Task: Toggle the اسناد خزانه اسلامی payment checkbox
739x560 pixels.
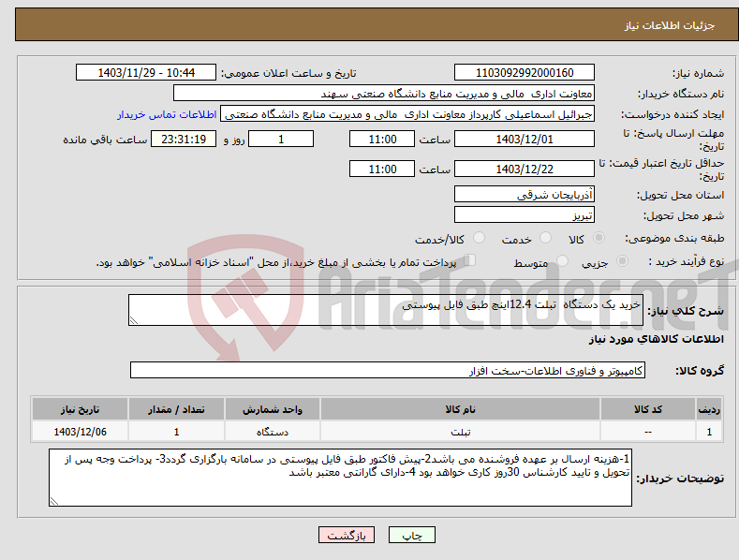Action: pyautogui.click(x=470, y=260)
